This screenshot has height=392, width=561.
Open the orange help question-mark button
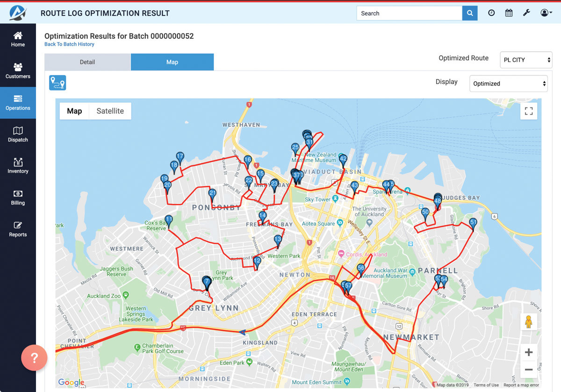pyautogui.click(x=34, y=358)
